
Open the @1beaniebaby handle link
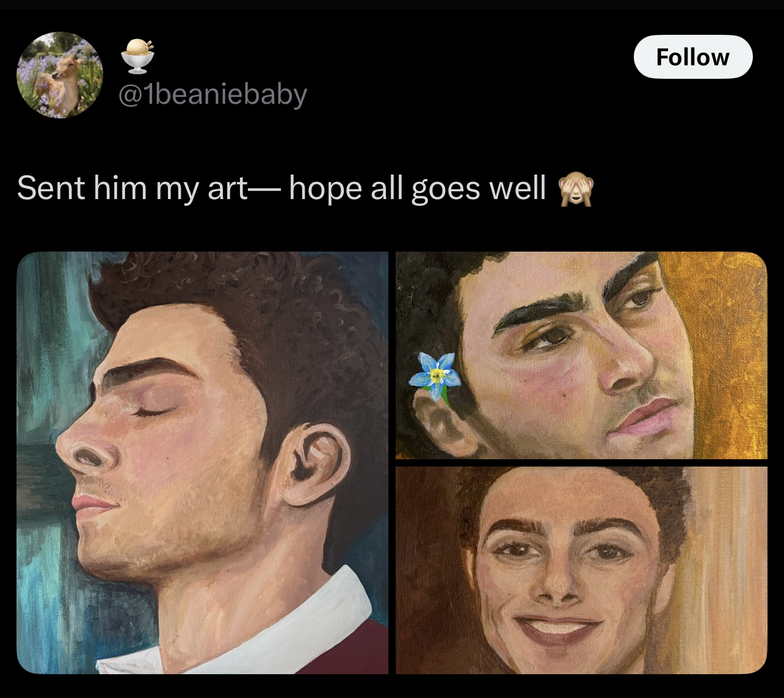click(x=212, y=94)
